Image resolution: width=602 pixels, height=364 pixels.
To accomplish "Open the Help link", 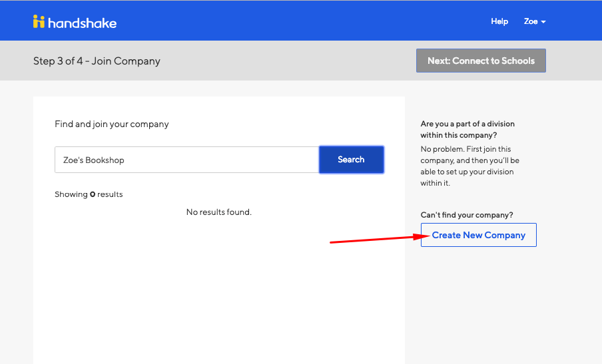I will pos(499,21).
